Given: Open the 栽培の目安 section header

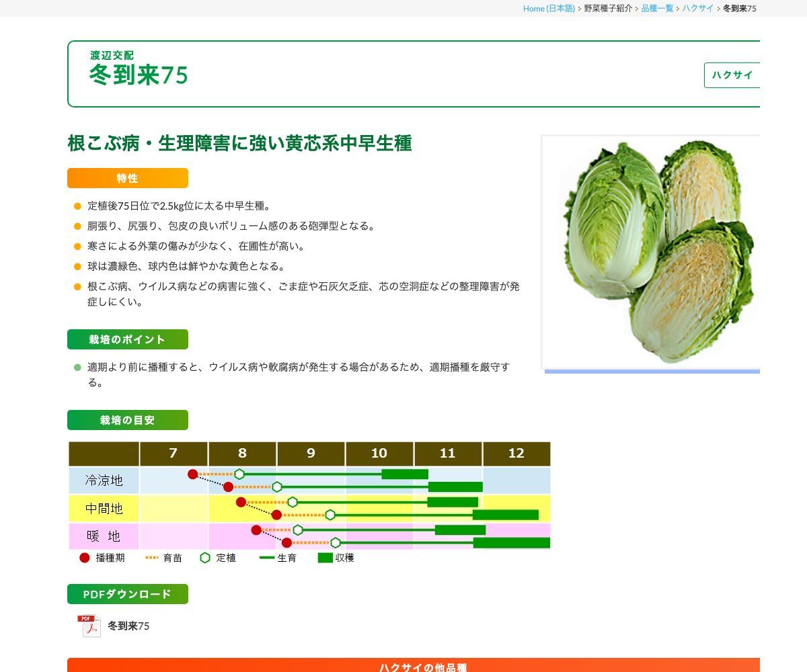Looking at the screenshot, I should [x=128, y=420].
